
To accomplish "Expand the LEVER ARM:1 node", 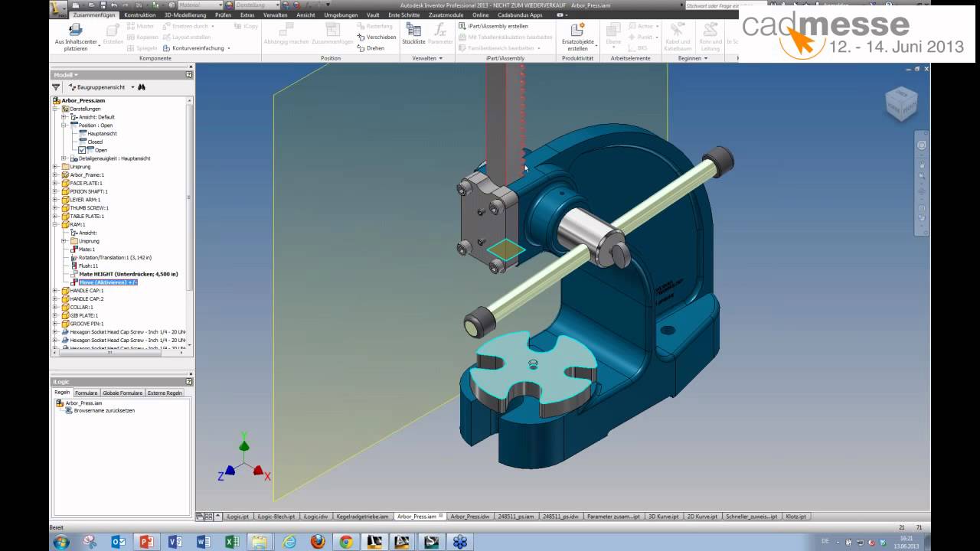I will 55,200.
